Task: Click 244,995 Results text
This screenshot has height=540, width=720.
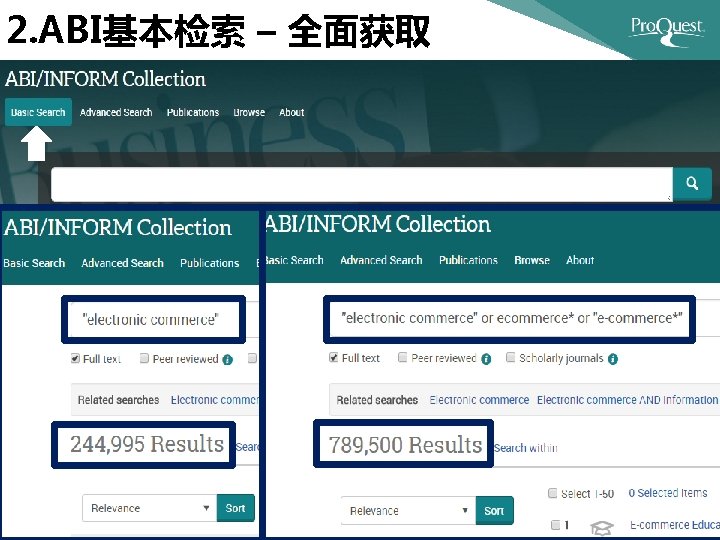Action: tap(147, 444)
